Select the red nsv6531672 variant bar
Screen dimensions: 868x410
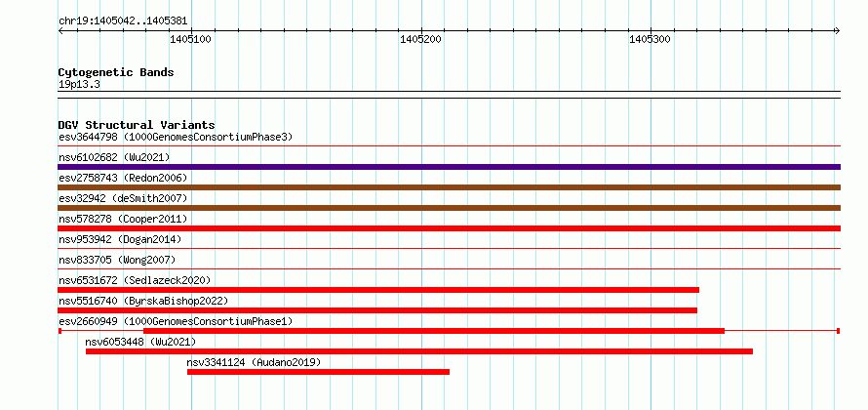click(378, 290)
